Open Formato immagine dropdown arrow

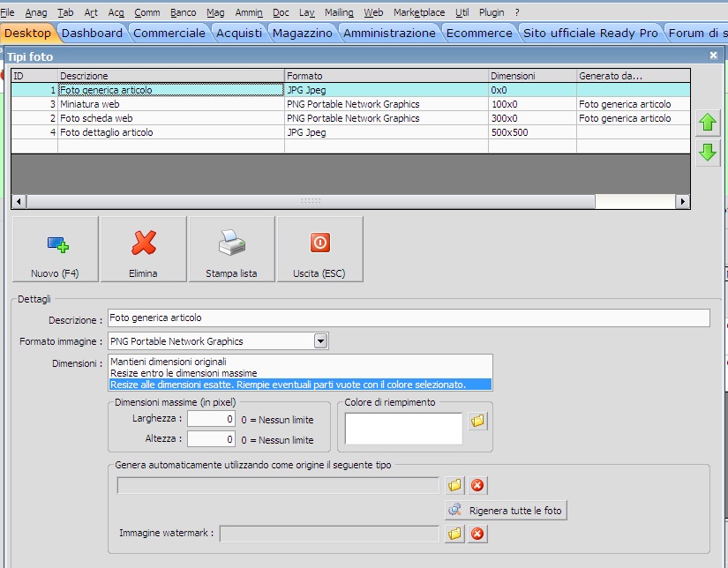tap(320, 341)
